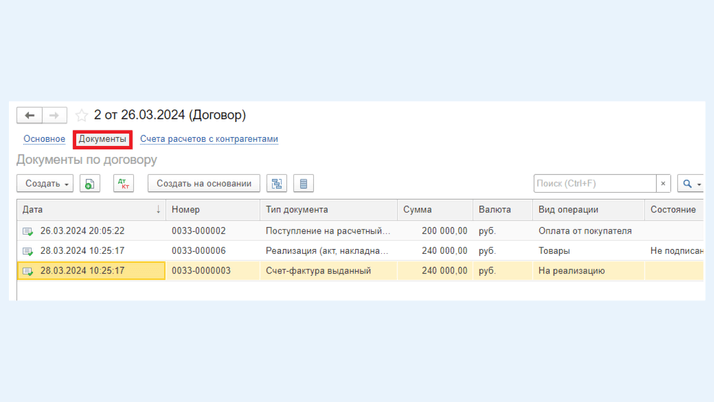Click the forward navigation arrow

coord(55,115)
